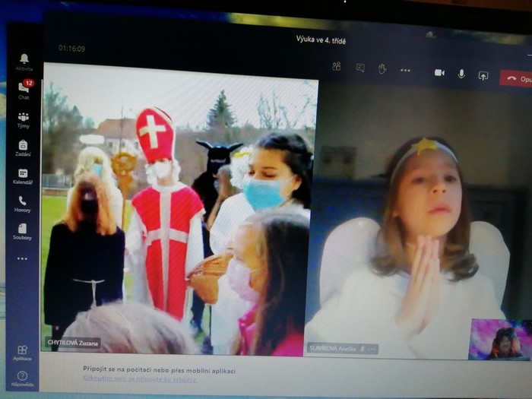This screenshot has width=532, height=399.
Task: Open the Aktivita notifications bell
Action: tap(24, 61)
